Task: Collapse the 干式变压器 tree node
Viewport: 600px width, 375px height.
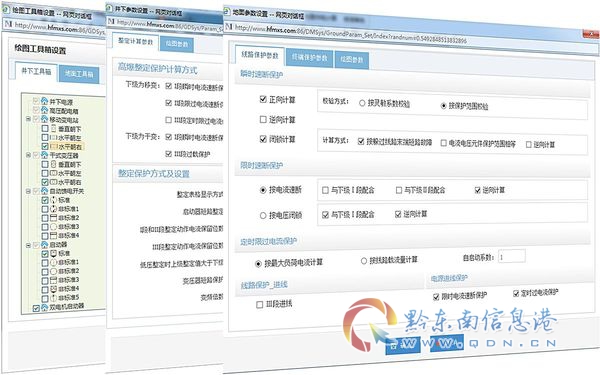Action: (x=28, y=155)
